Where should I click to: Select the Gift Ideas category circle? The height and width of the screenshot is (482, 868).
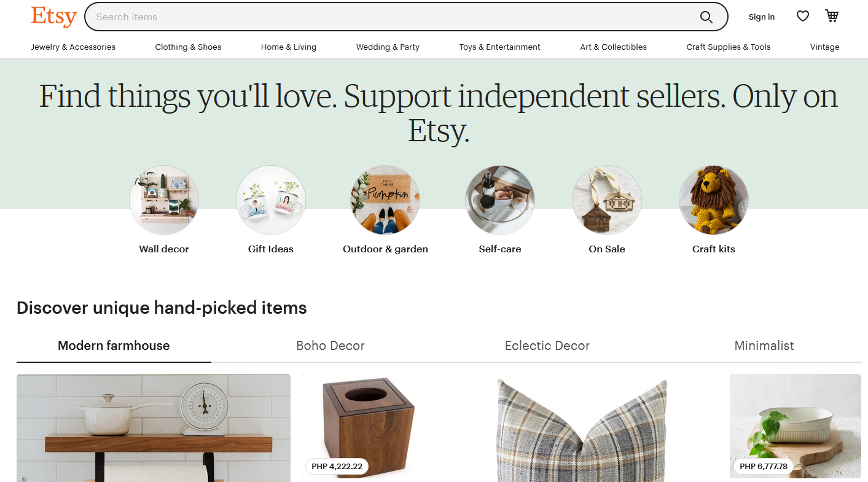pyautogui.click(x=270, y=200)
